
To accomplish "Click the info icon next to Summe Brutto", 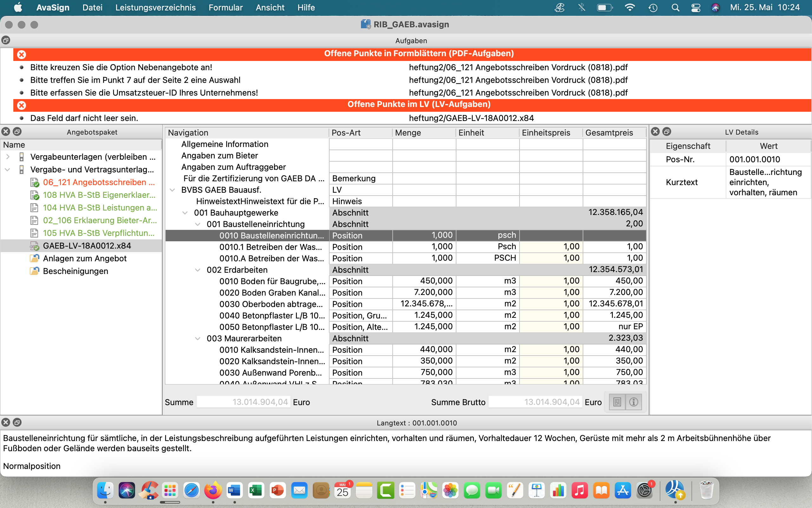I will tap(633, 402).
